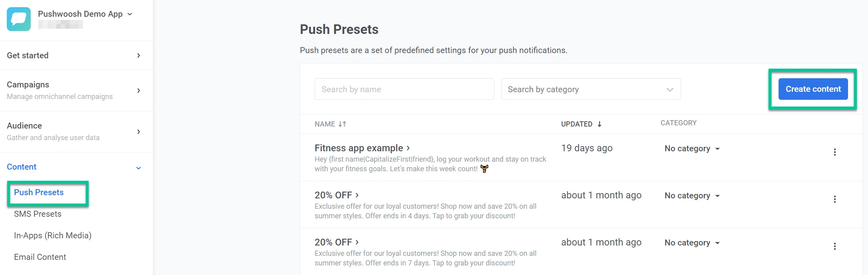Viewport: 868px width, 275px height.
Task: Select SMS Presets in sidebar
Action: click(38, 214)
